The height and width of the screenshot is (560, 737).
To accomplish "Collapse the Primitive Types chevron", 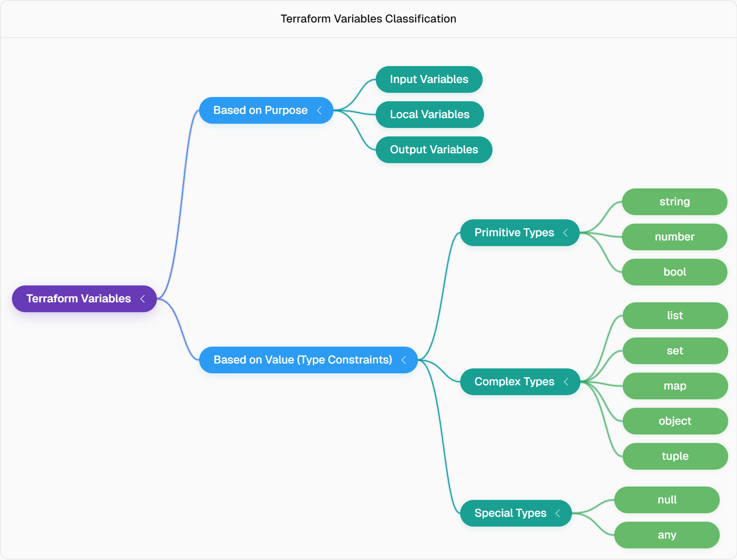I will point(565,233).
